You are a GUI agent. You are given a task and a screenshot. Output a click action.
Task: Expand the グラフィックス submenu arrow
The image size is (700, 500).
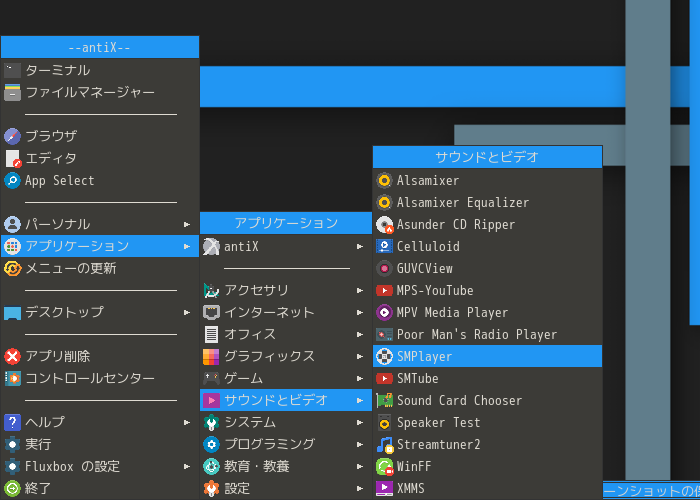(x=360, y=356)
